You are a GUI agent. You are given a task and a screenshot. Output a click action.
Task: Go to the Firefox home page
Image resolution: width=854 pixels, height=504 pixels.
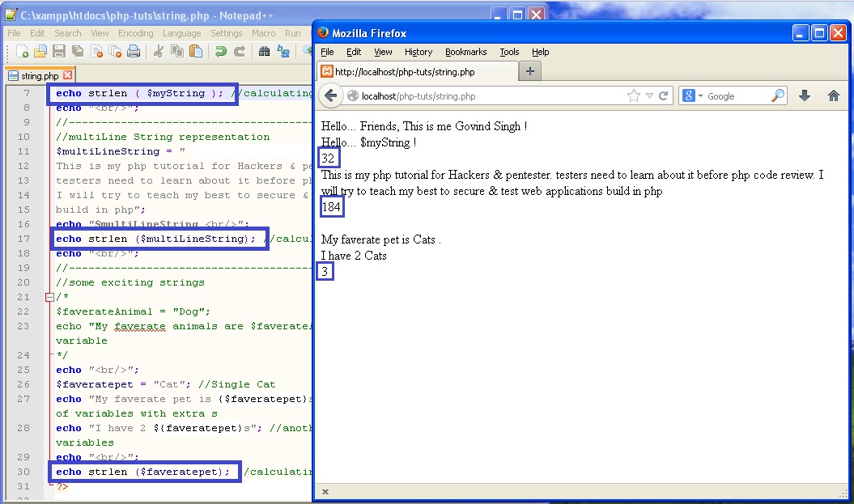tap(832, 95)
